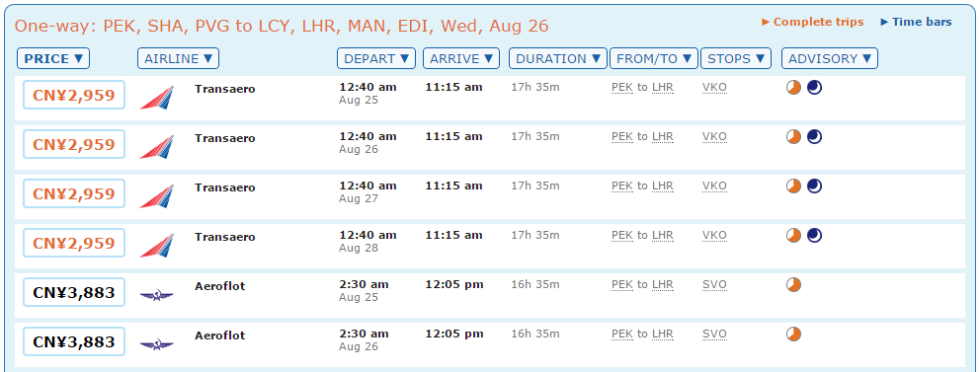980x372 pixels.
Task: Click the orange clock icon on Aug 27 Transaero
Action: 793,186
